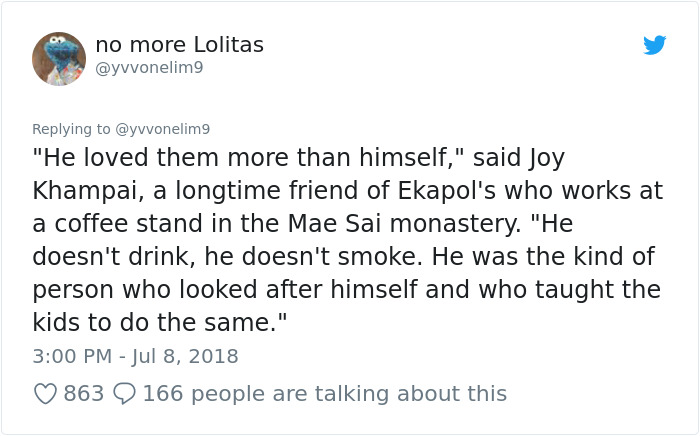
Task: Click the 863 likes count
Action: point(84,394)
